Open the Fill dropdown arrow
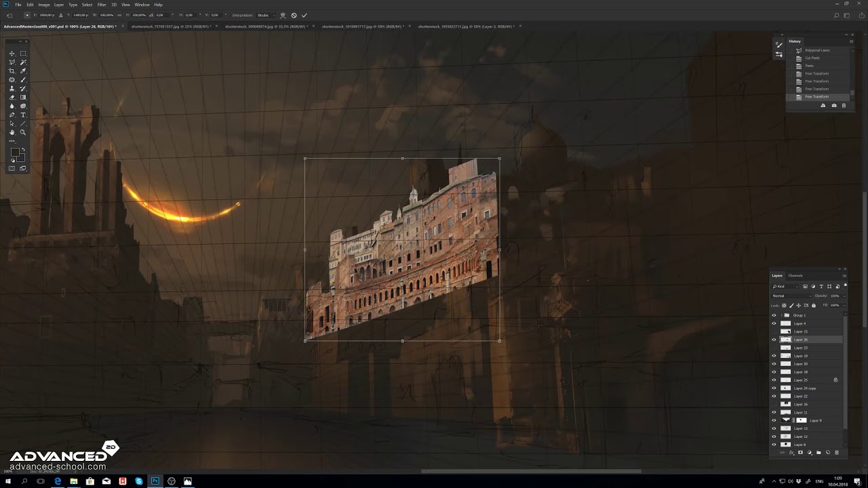The width and height of the screenshot is (868, 488). pos(843,305)
